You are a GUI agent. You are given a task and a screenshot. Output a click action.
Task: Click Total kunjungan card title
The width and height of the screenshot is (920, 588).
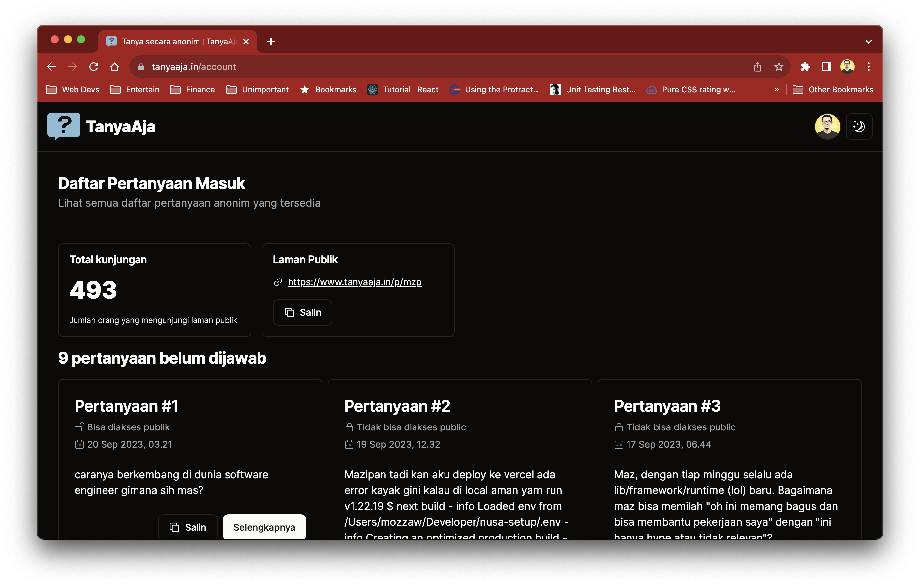(x=108, y=260)
